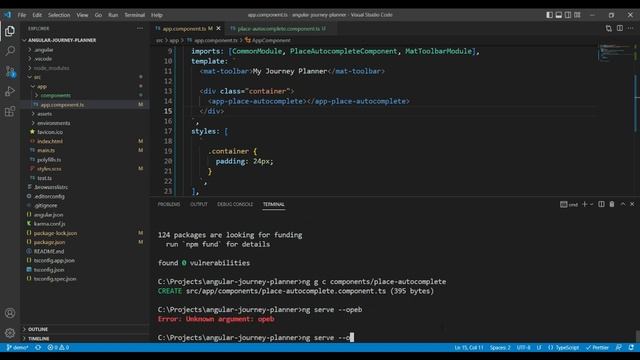640x360 pixels.
Task: Open the Search view in activity bar
Action: pyautogui.click(x=10, y=51)
